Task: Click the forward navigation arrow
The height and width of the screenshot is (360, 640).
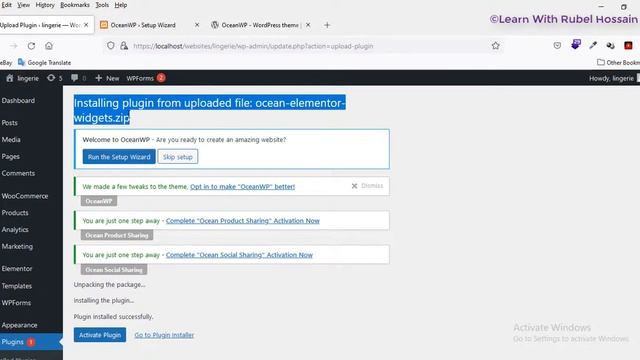Action: 13,46
